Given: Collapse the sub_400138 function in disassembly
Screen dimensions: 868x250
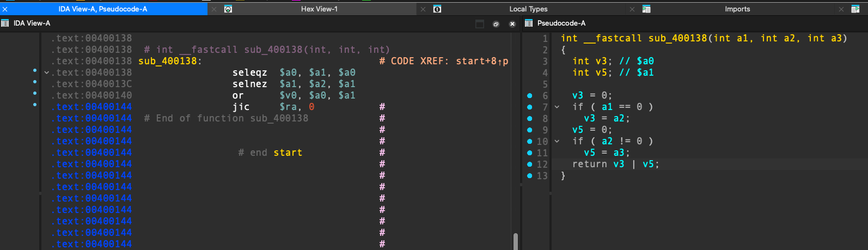Looking at the screenshot, I should click(47, 72).
